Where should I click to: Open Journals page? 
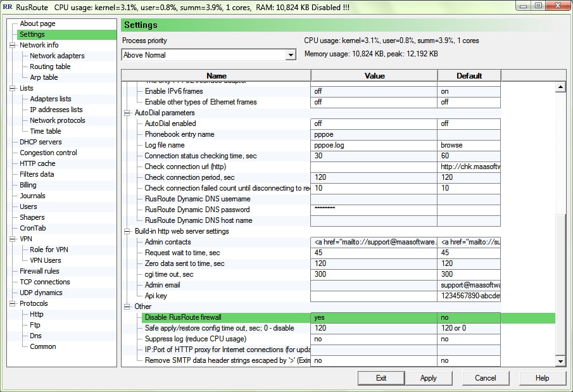pos(32,196)
